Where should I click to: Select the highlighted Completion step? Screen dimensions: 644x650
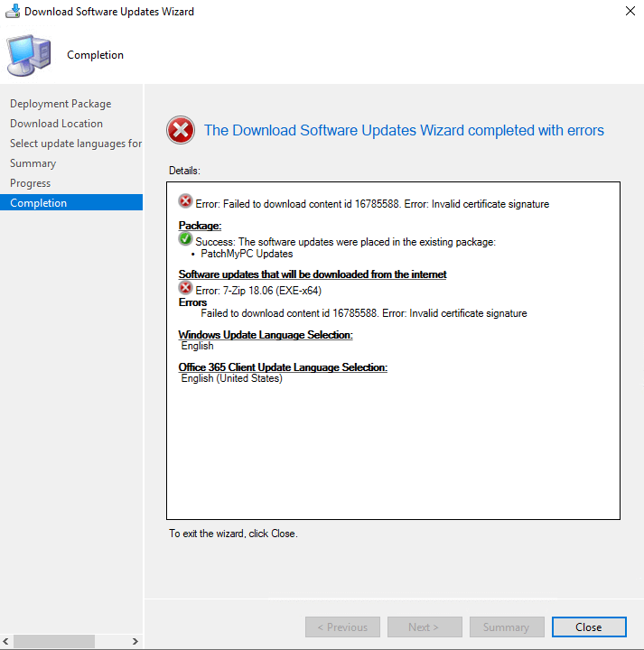click(71, 203)
